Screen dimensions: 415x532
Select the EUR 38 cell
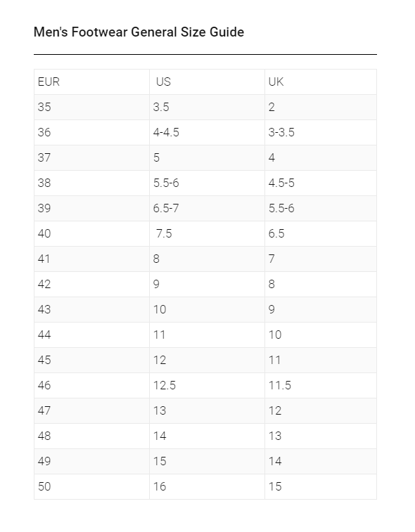(91, 183)
